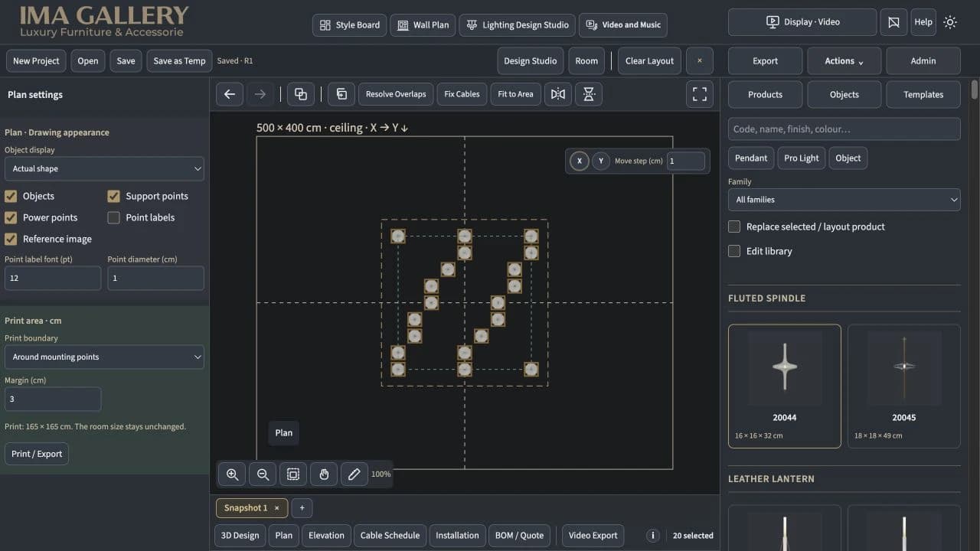Uncheck the Objects checkbox
980x551 pixels.
point(11,196)
